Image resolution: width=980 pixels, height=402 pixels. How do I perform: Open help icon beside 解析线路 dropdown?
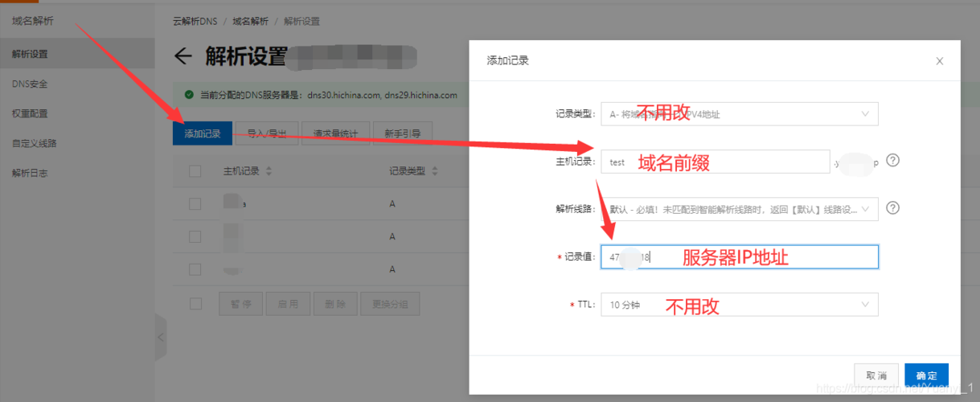(892, 208)
